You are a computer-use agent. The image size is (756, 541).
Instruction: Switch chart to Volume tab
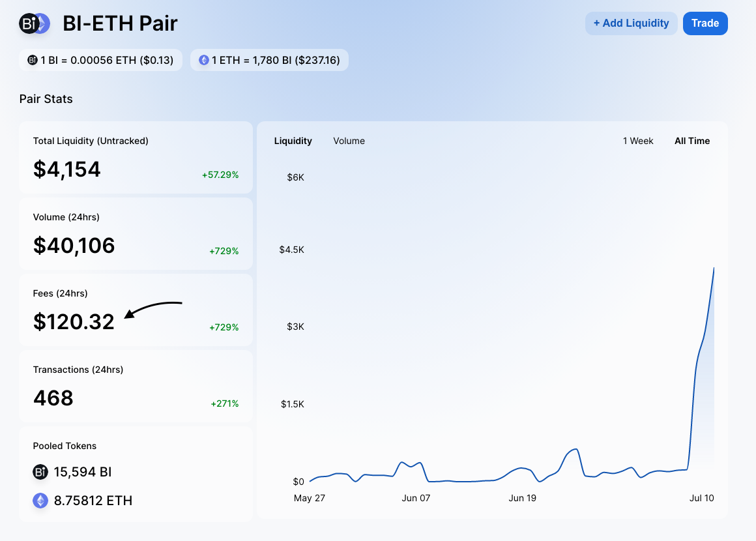click(x=349, y=141)
